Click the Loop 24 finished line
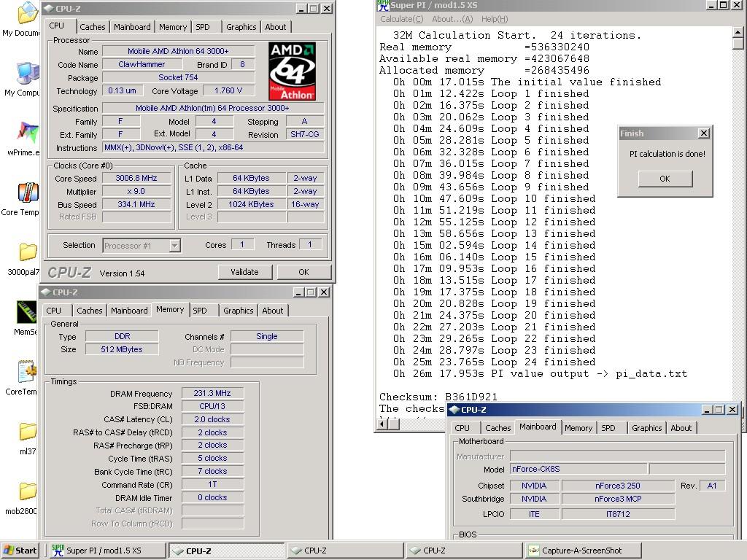747x560 pixels. (x=495, y=362)
